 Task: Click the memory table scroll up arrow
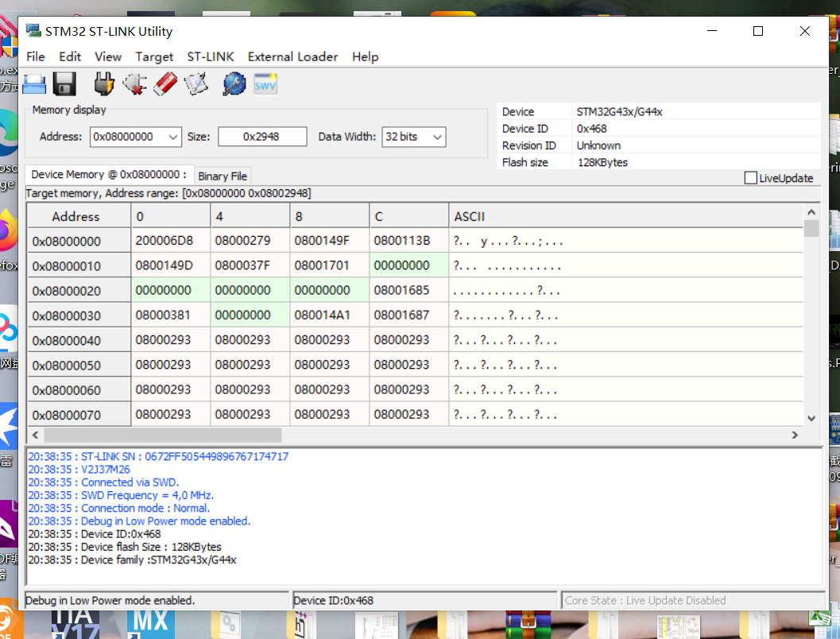pyautogui.click(x=811, y=213)
